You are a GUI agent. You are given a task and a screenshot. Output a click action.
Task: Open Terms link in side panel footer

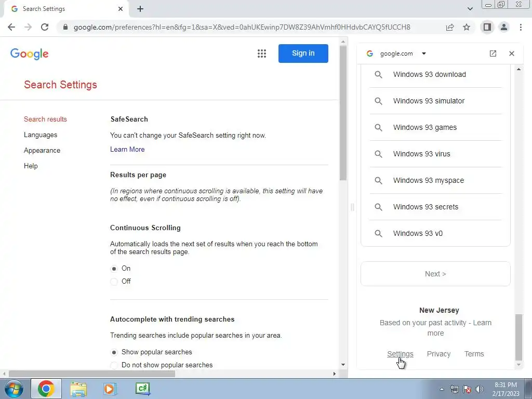tap(474, 354)
